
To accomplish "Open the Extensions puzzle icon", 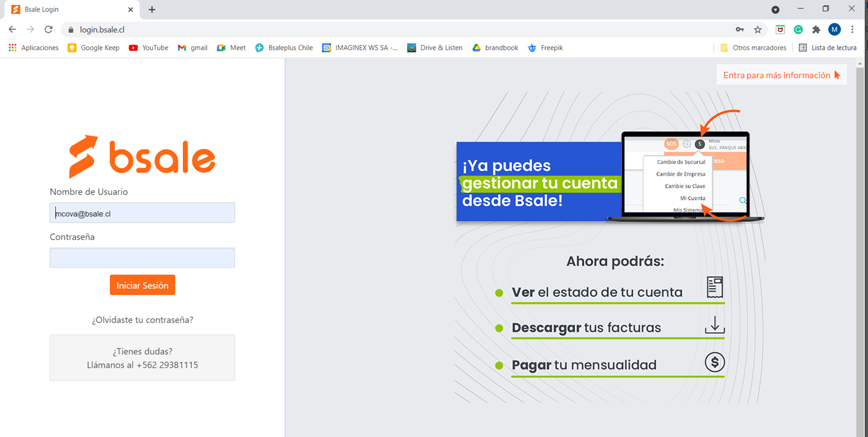I will pos(817,29).
